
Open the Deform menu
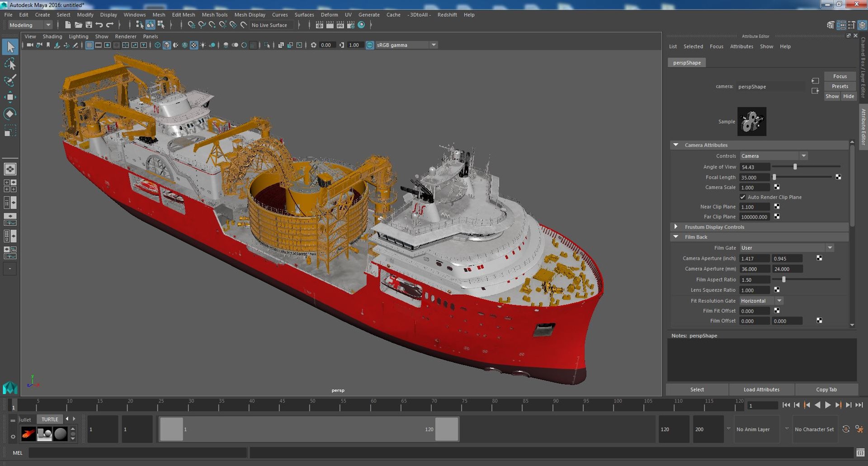point(329,14)
